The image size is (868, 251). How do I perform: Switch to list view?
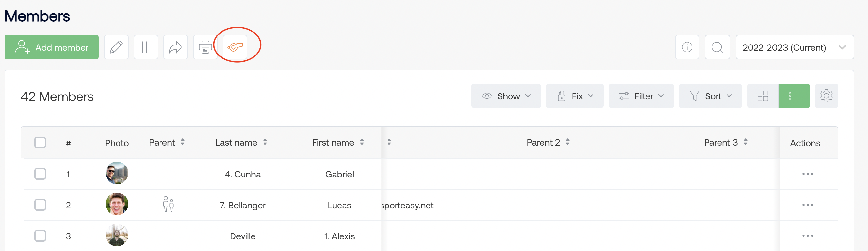[x=794, y=96]
